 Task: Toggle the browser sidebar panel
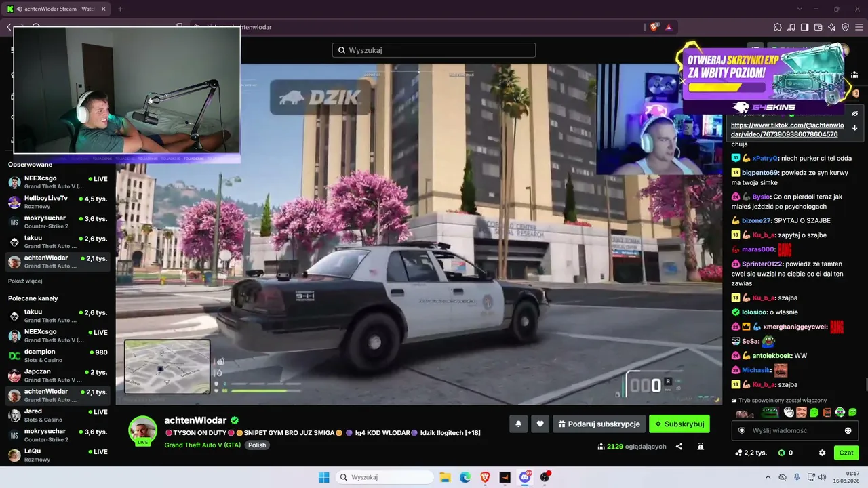[805, 27]
